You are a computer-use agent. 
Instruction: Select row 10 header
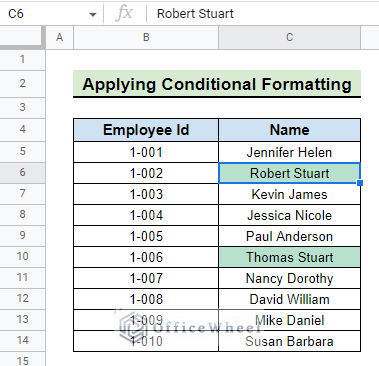pyautogui.click(x=22, y=257)
